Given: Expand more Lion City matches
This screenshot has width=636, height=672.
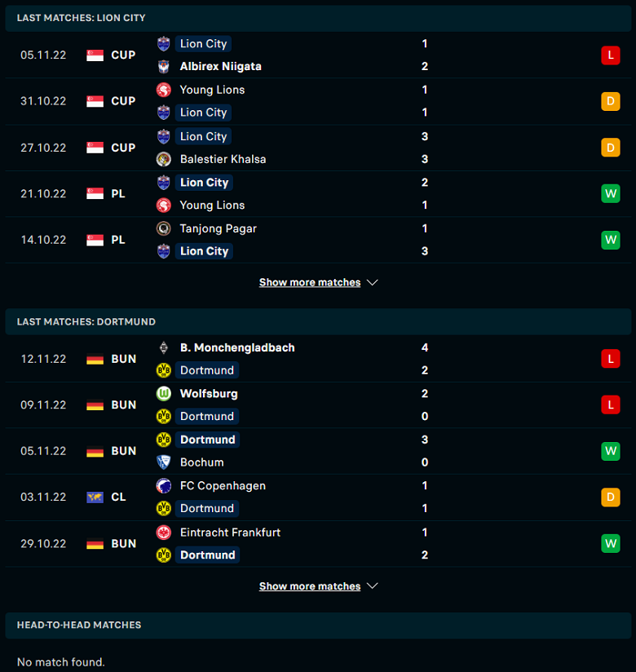Looking at the screenshot, I should 309,282.
